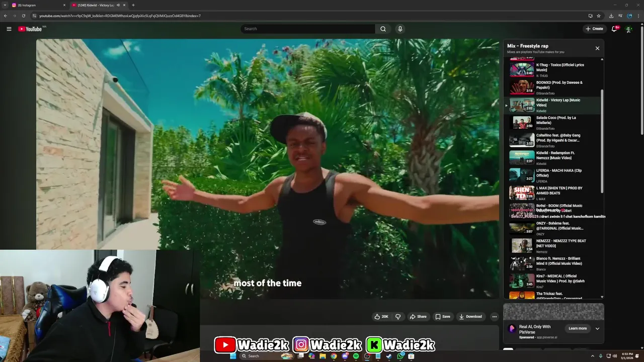The image size is (644, 362).
Task: Mute the tab via speaker icon
Action: (x=118, y=5)
